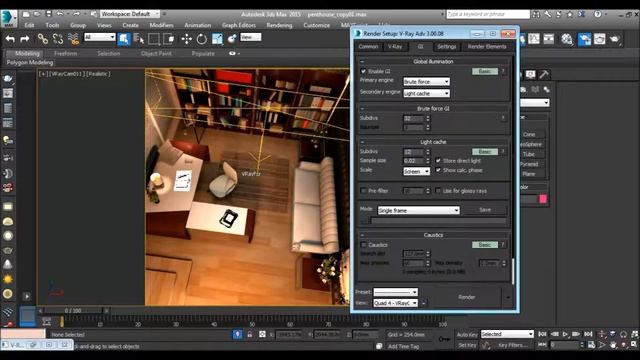Click Go to End playback button
Image resolution: width=640 pixels, height=360 pixels.
[588, 334]
